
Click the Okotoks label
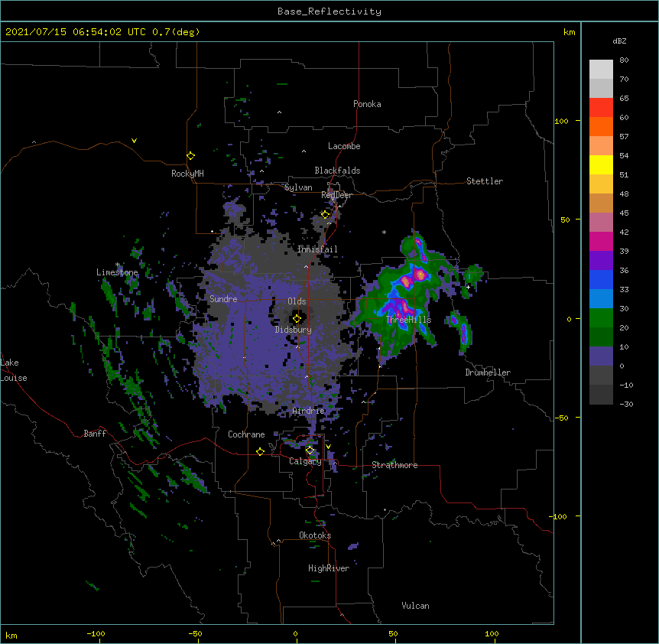315,535
